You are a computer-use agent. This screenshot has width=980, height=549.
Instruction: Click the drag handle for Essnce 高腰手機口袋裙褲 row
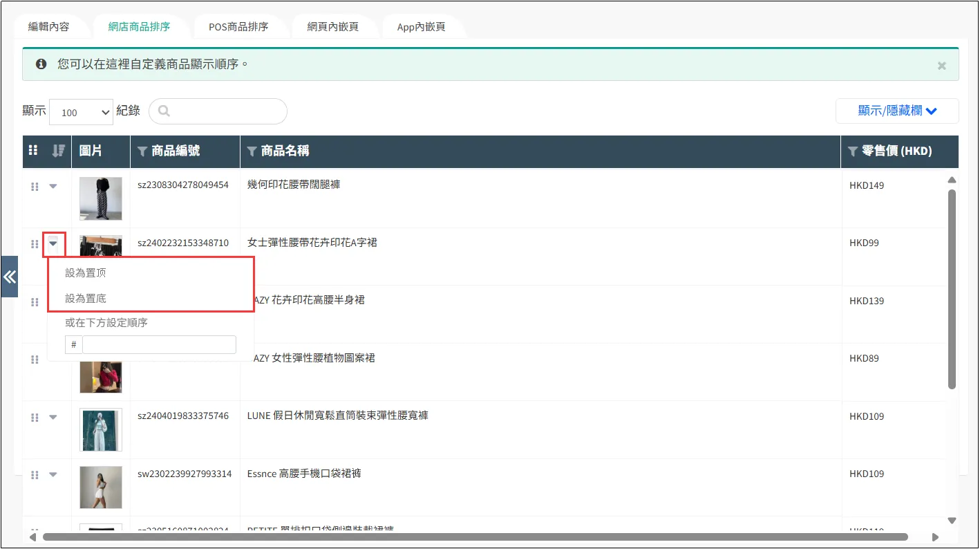coord(35,475)
